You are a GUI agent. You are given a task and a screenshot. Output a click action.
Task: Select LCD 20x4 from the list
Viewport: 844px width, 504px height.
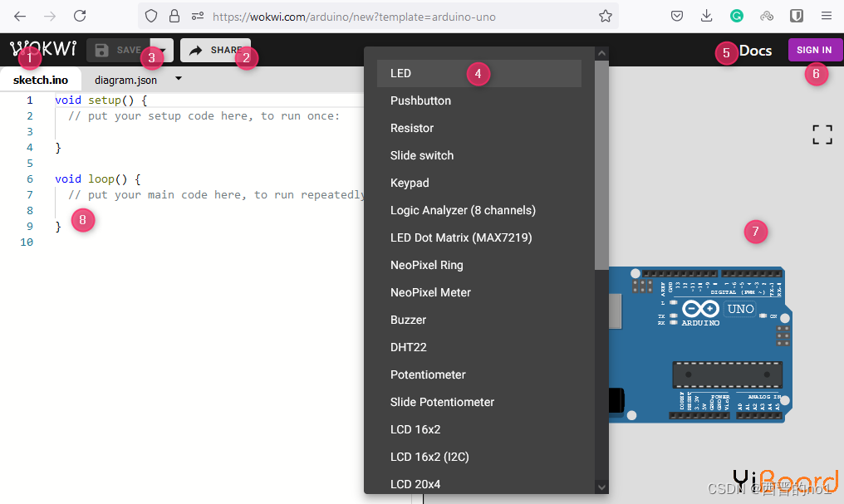(479, 483)
